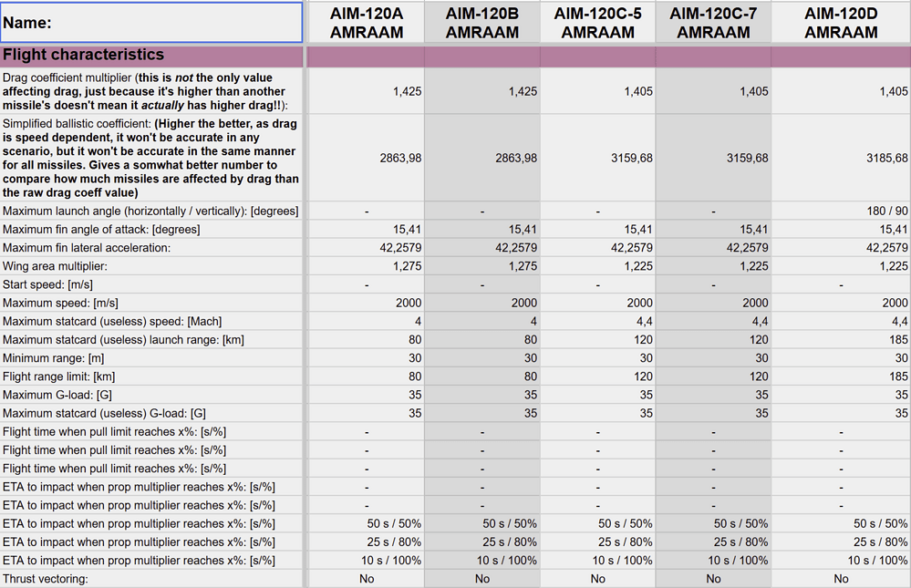The height and width of the screenshot is (588, 911).
Task: Select AIM-120D ballistic coefficient 3185,68 cell
Action: pyautogui.click(x=841, y=158)
